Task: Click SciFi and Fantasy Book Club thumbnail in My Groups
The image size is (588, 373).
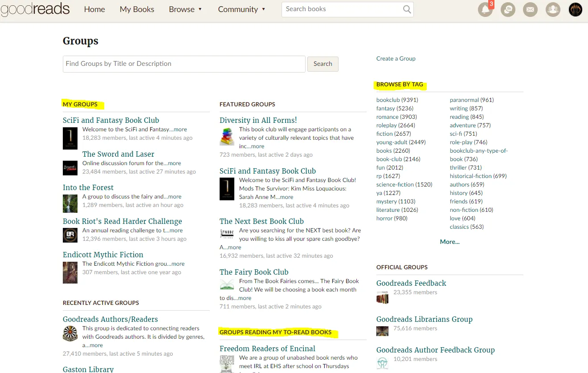Action: [70, 138]
